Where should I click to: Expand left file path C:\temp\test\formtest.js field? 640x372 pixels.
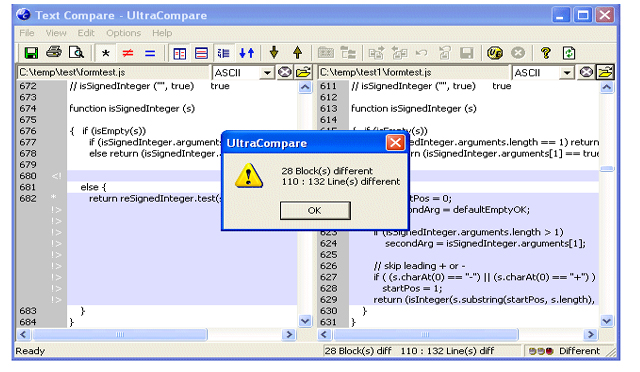(x=113, y=73)
